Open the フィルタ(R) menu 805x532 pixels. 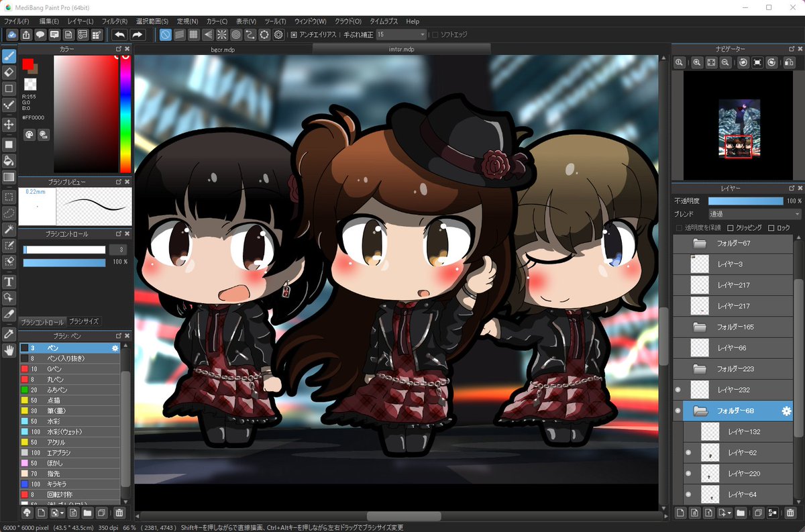coord(114,21)
